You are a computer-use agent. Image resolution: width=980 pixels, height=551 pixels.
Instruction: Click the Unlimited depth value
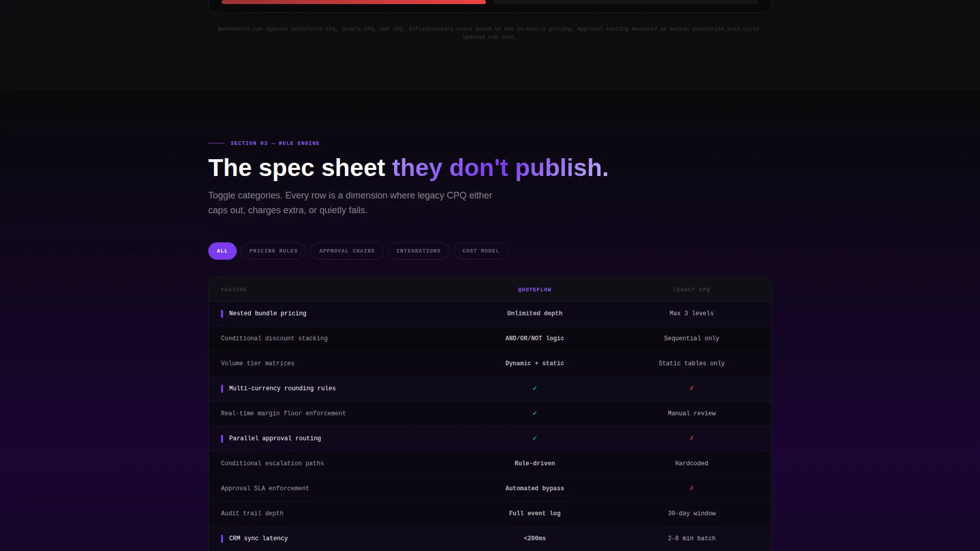tap(534, 313)
